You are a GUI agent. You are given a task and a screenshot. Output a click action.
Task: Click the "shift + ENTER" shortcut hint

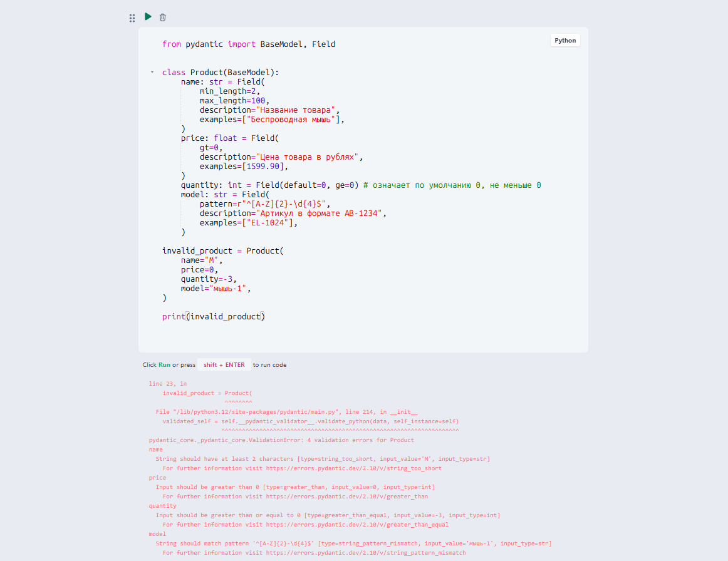pyautogui.click(x=224, y=365)
